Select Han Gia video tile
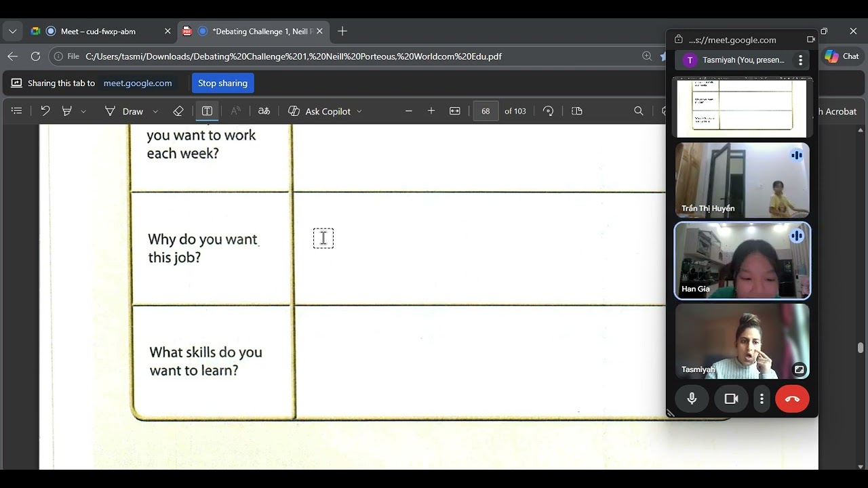868x488 pixels. pos(742,261)
